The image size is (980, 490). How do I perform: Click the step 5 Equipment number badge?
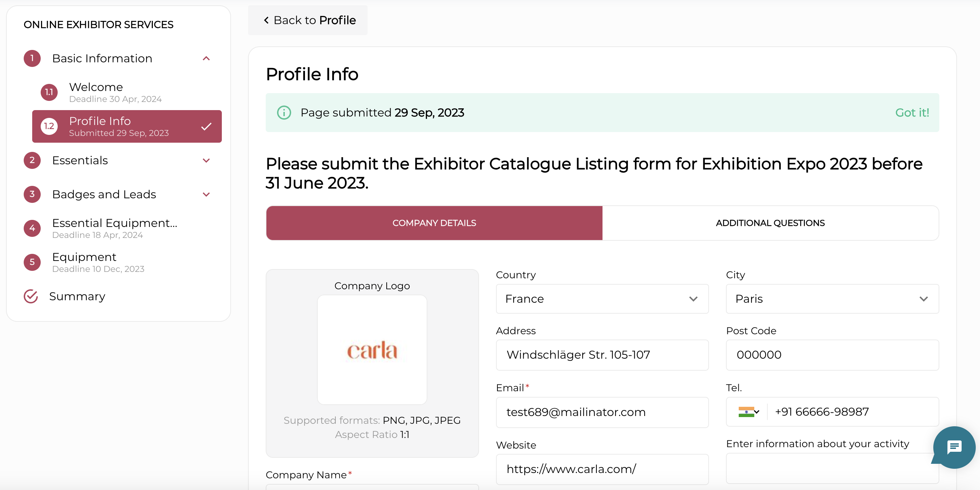32,262
